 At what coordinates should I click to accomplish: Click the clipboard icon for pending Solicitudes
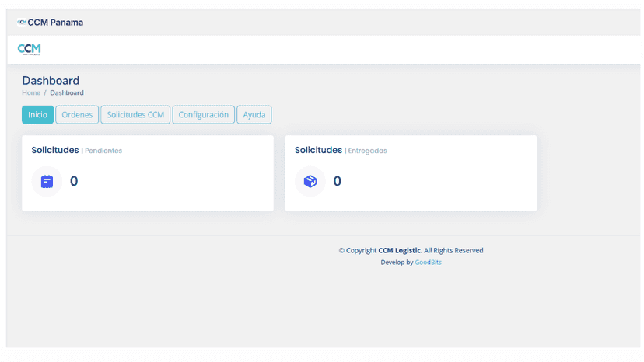tap(47, 181)
